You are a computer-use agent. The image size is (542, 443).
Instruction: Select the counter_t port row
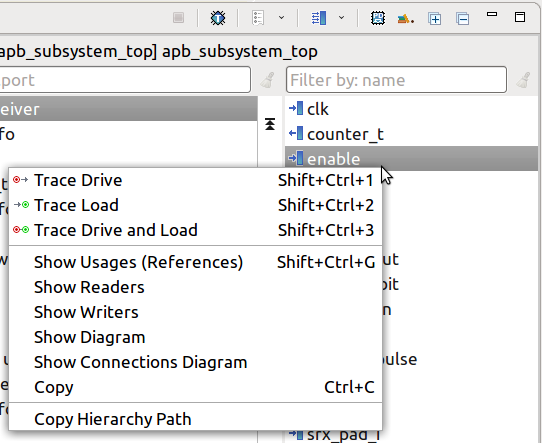[x=412, y=134]
